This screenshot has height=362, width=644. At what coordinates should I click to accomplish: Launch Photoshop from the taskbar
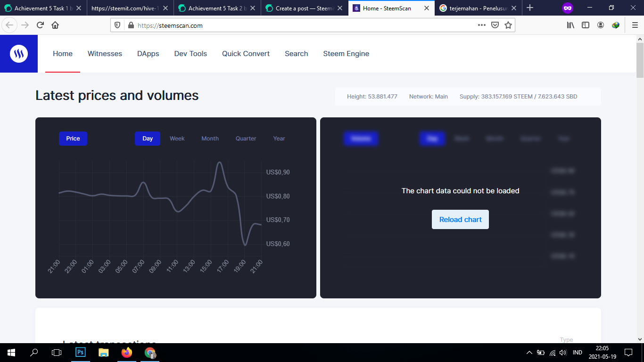80,352
